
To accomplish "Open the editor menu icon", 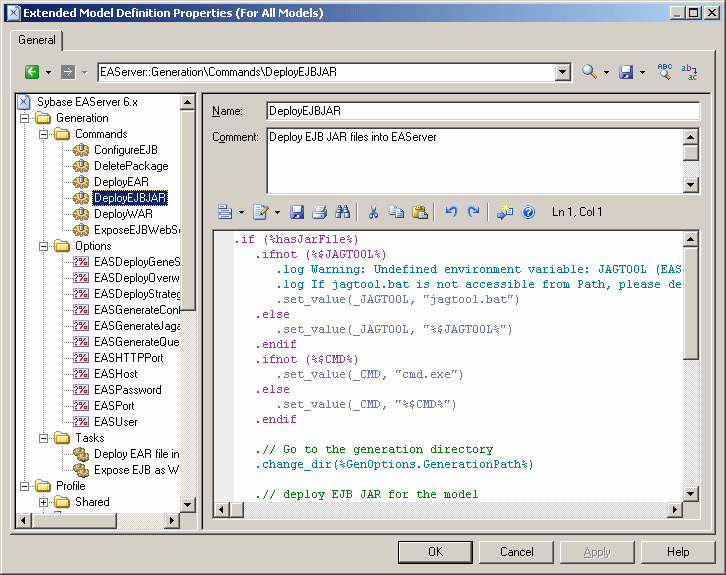I will [225, 212].
